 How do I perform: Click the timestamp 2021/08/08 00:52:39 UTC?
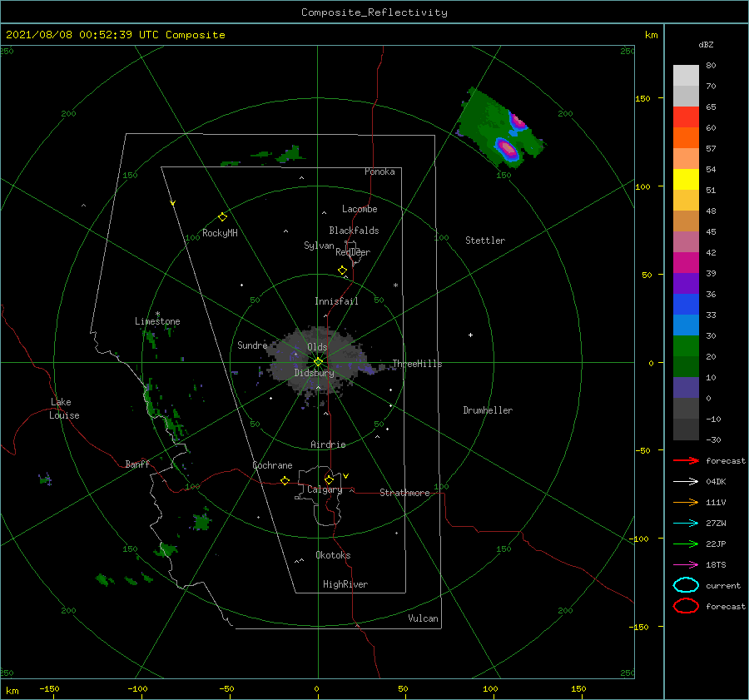[82, 35]
